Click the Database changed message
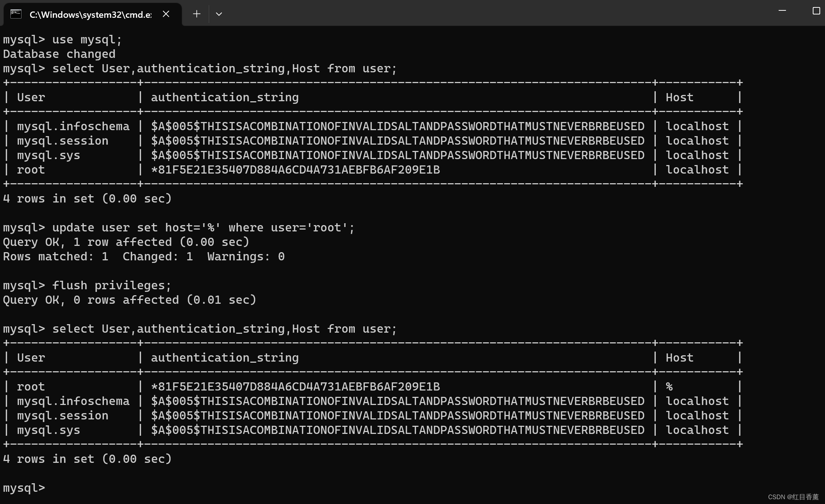The width and height of the screenshot is (825, 504). coord(59,54)
